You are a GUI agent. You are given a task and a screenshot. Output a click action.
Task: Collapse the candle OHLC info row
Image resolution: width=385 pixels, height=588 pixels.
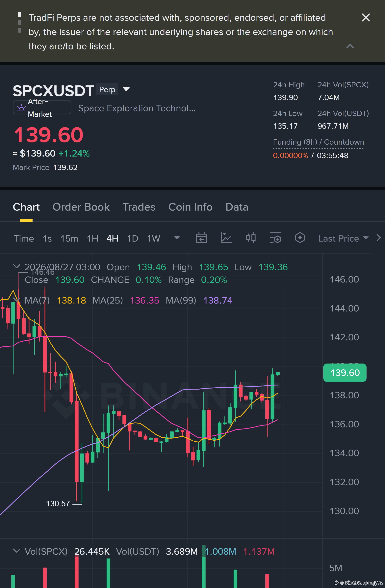pos(16,266)
